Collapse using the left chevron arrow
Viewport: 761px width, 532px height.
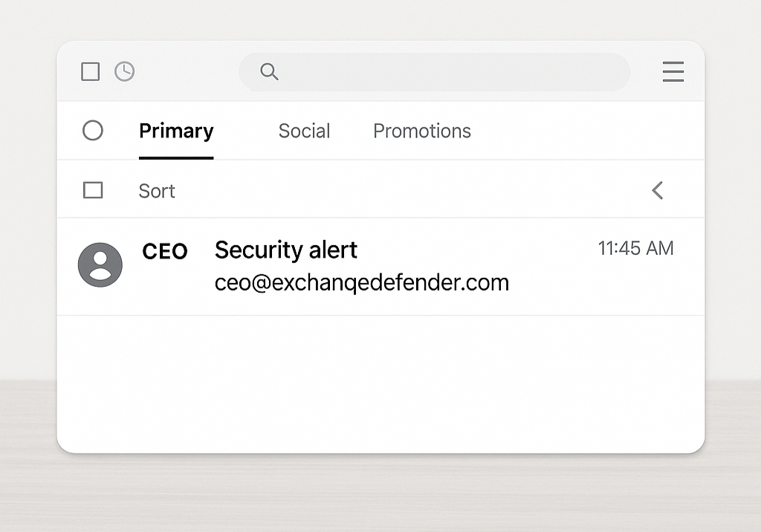tap(658, 190)
